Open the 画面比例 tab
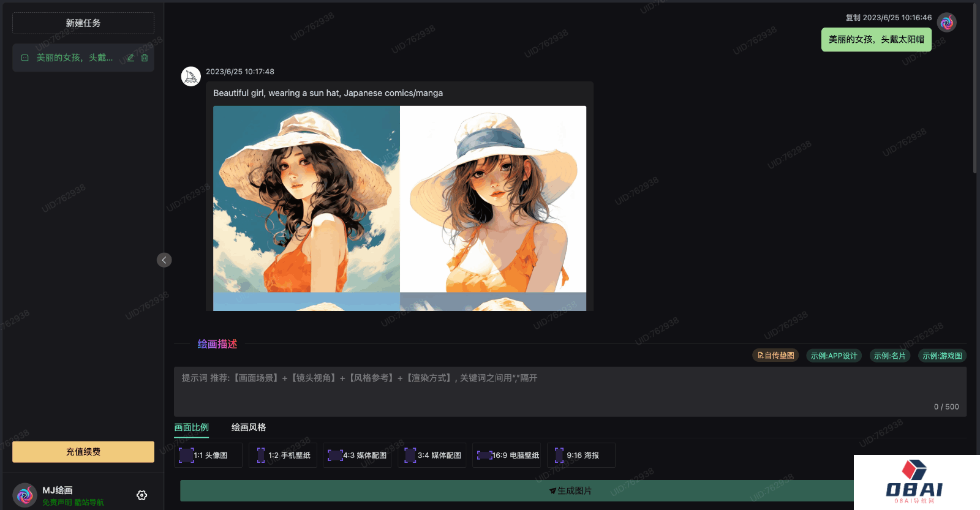The height and width of the screenshot is (510, 980). 192,427
